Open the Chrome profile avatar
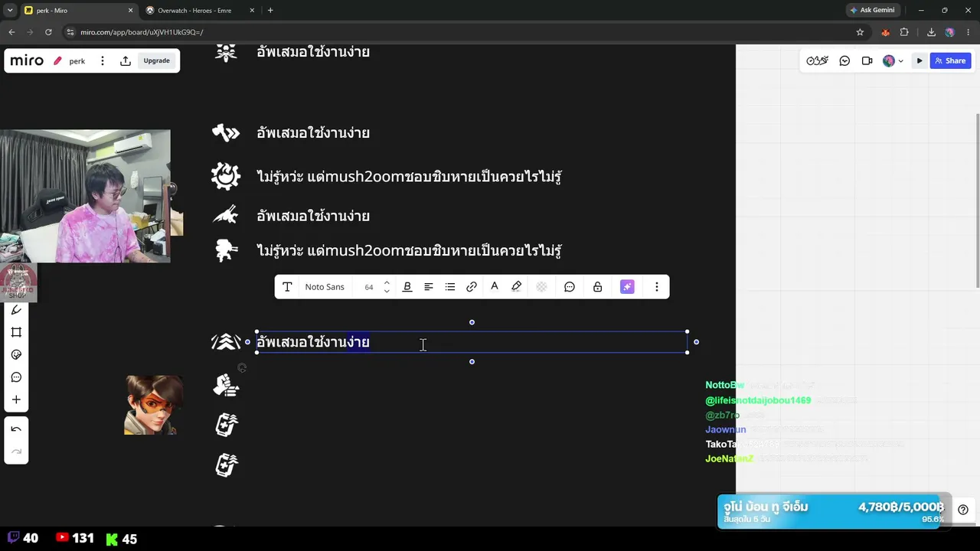This screenshot has width=980, height=551. [949, 32]
